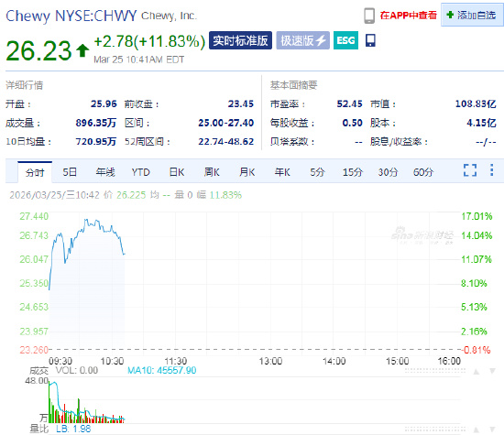Image resolution: width=504 pixels, height=435 pixels.
Task: Click the timestamp Mar 25 10:41AM EDT
Action: click(x=139, y=60)
